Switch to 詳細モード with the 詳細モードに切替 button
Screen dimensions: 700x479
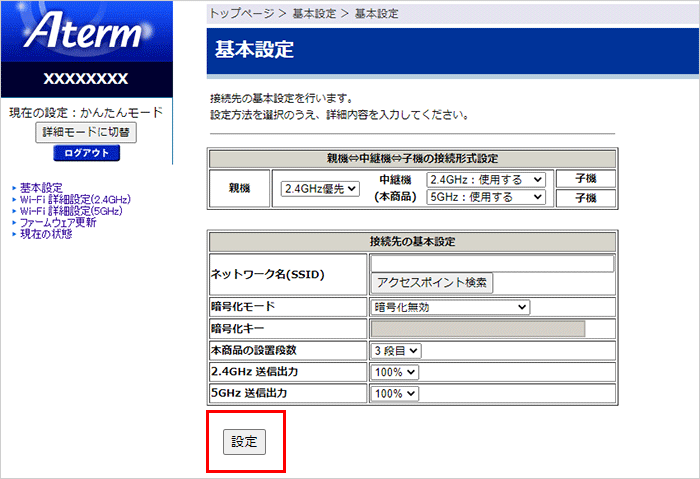pos(86,132)
